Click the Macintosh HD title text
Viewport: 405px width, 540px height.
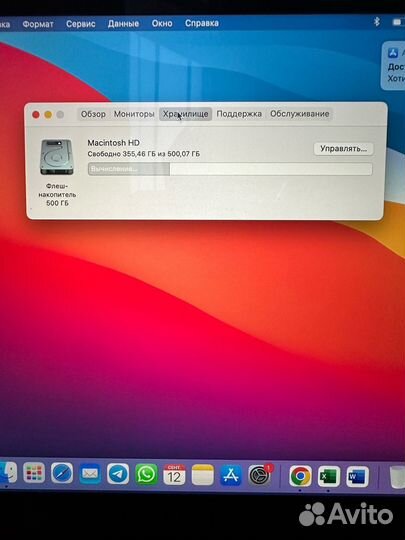[x=113, y=143]
